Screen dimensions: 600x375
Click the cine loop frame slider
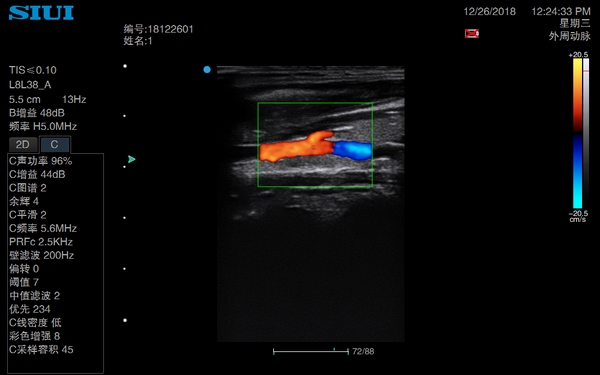point(311,351)
